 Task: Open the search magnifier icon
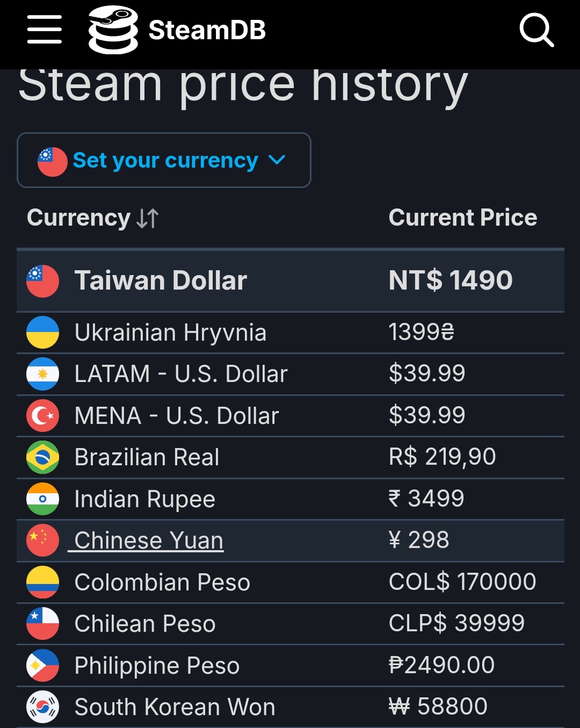536,30
